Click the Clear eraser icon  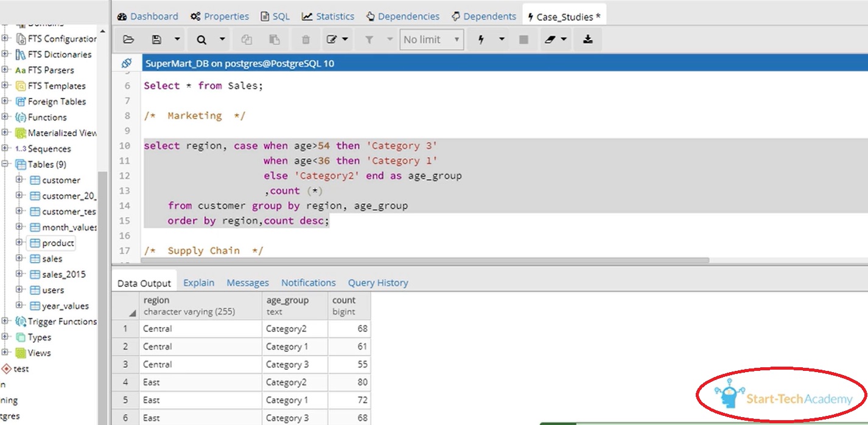pyautogui.click(x=550, y=40)
